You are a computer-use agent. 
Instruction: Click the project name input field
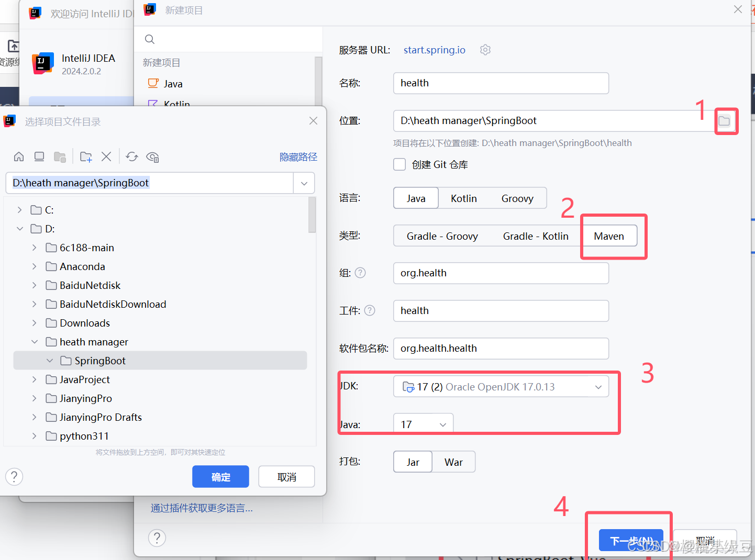[x=501, y=83]
